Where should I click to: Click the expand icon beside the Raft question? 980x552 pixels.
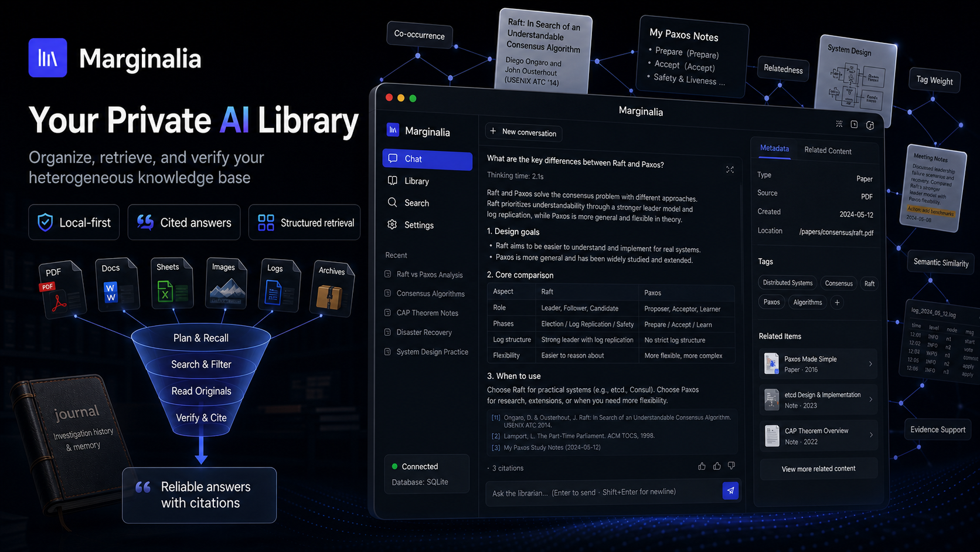[730, 170]
